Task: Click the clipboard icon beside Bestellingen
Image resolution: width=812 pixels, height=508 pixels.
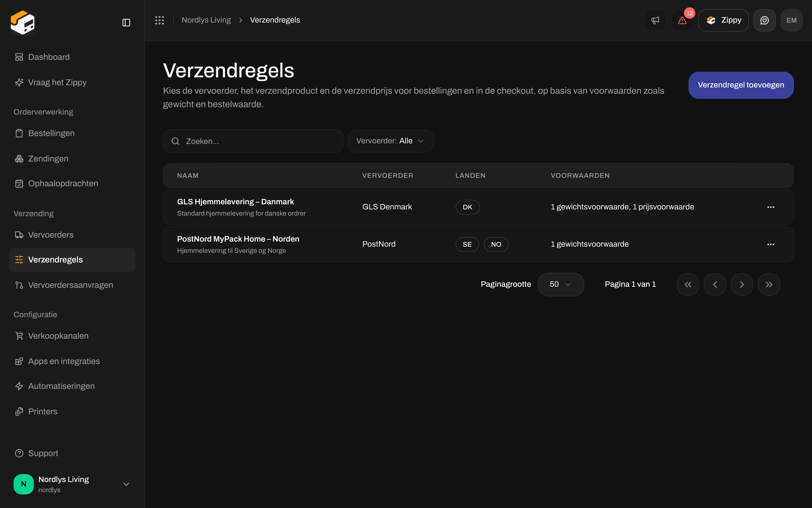Action: point(19,133)
